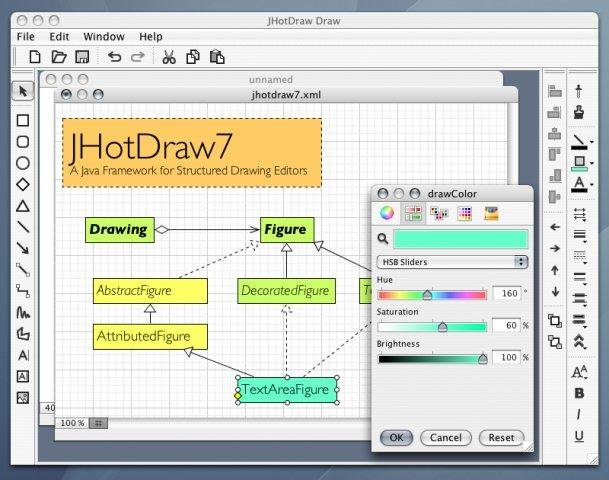Open fill color dropdown
The image size is (609, 480).
[x=591, y=163]
